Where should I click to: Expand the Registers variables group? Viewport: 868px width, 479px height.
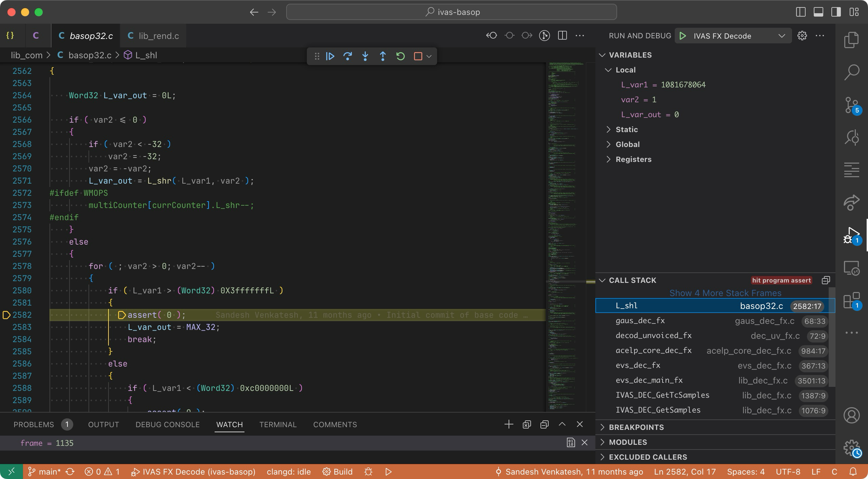[x=633, y=159]
